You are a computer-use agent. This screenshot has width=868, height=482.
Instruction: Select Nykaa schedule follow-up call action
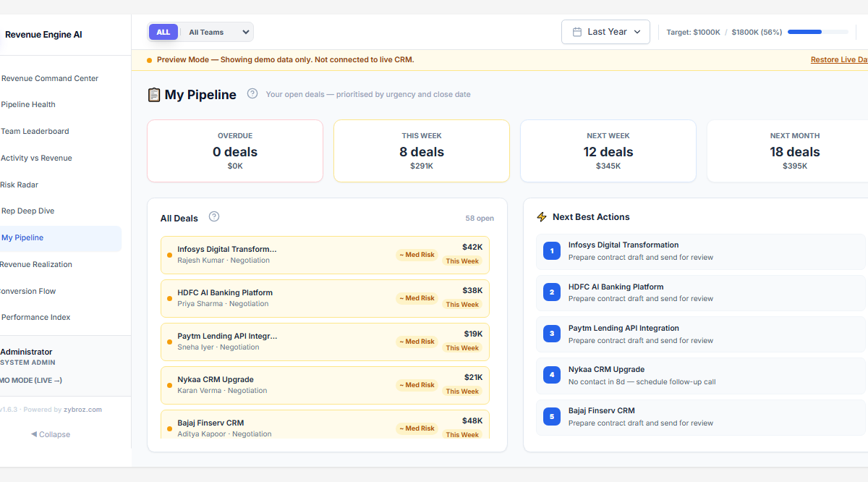(700, 375)
